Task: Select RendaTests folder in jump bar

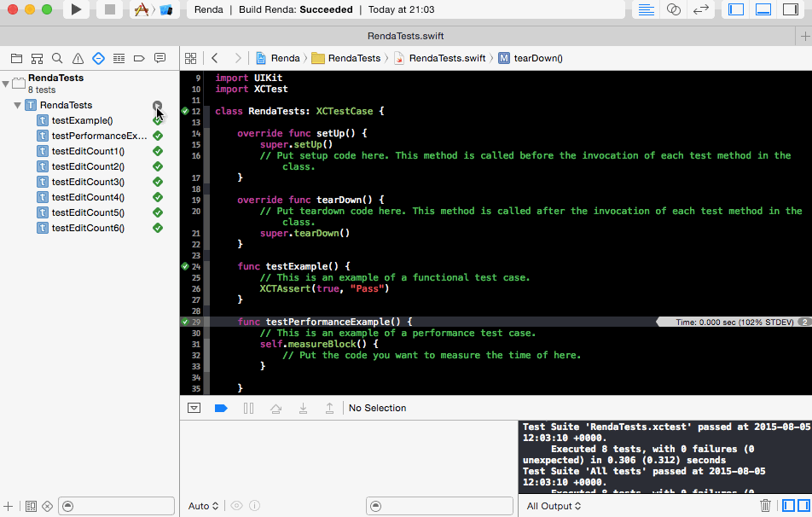Action: 346,58
